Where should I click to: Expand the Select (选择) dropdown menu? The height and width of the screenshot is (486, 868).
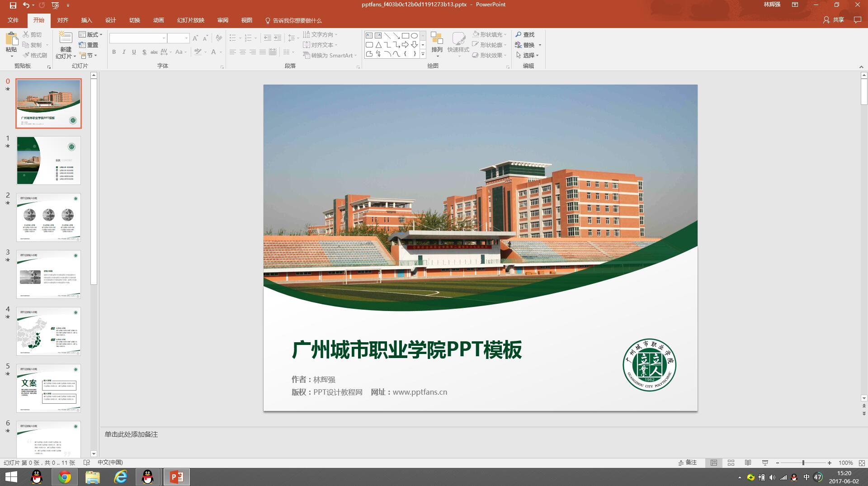(x=528, y=55)
